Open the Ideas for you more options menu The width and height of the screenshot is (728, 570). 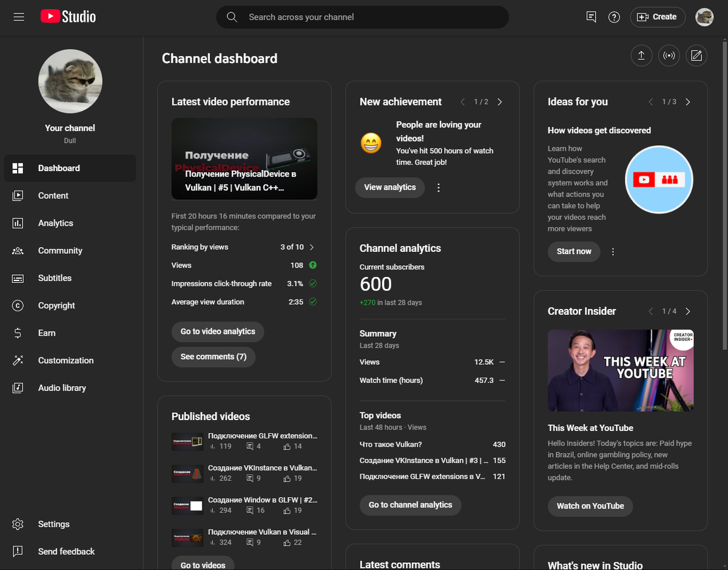coord(613,252)
